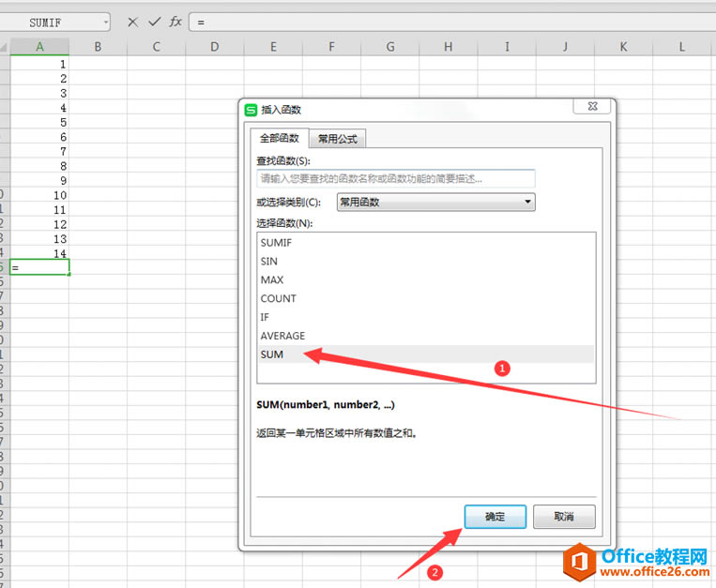Click the active cell with the equals sign

39,267
